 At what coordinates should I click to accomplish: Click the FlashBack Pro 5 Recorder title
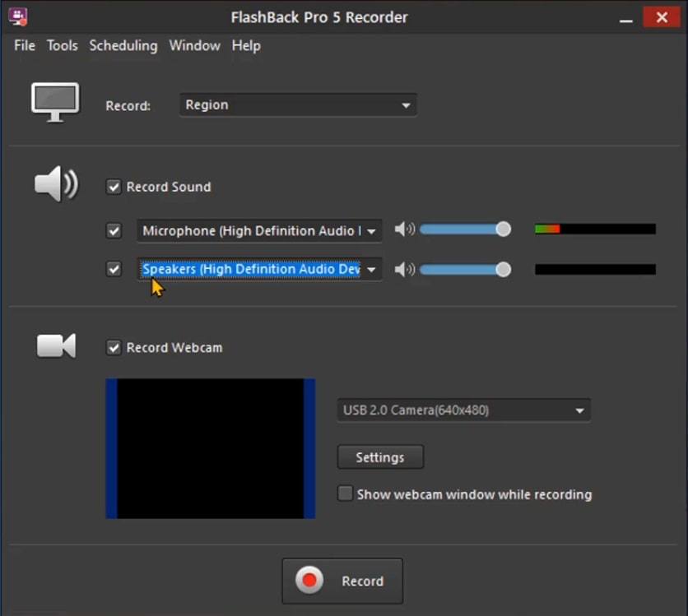(319, 17)
